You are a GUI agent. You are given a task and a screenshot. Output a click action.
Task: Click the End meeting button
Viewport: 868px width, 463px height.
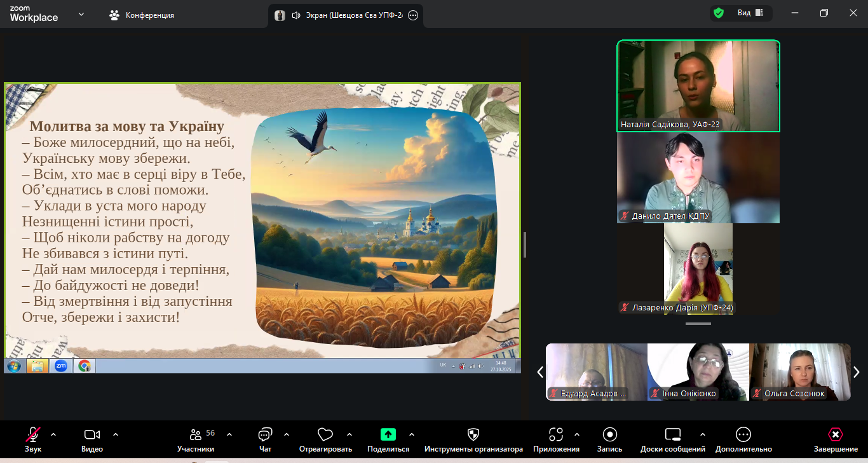click(x=836, y=435)
